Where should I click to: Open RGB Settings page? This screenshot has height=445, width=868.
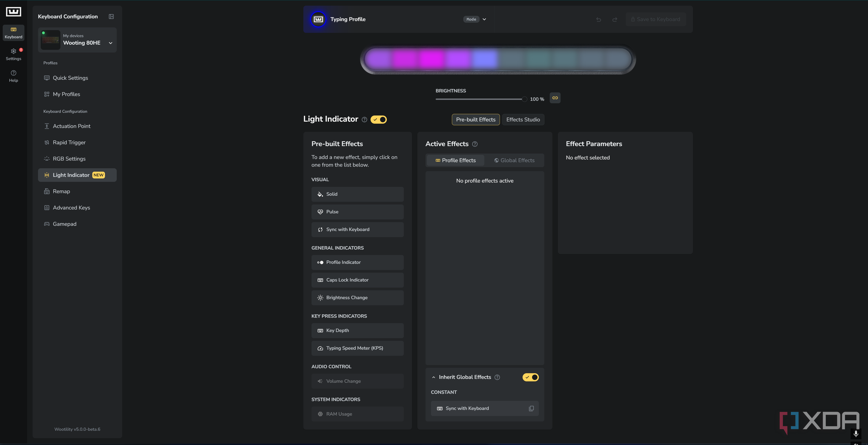tap(77, 159)
